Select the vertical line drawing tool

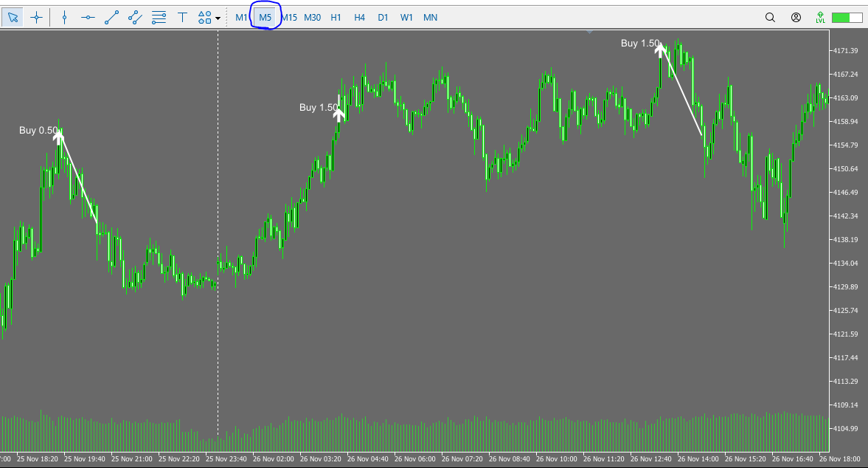tap(64, 17)
